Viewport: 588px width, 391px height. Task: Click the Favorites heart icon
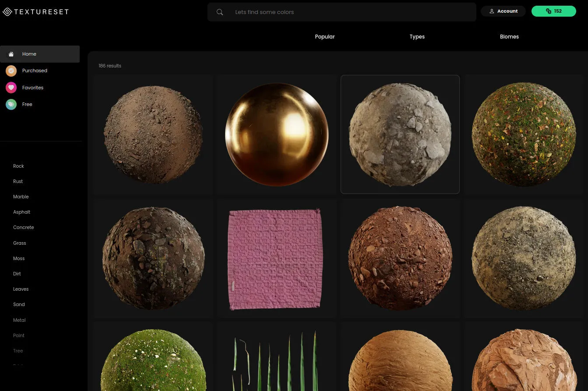point(11,88)
